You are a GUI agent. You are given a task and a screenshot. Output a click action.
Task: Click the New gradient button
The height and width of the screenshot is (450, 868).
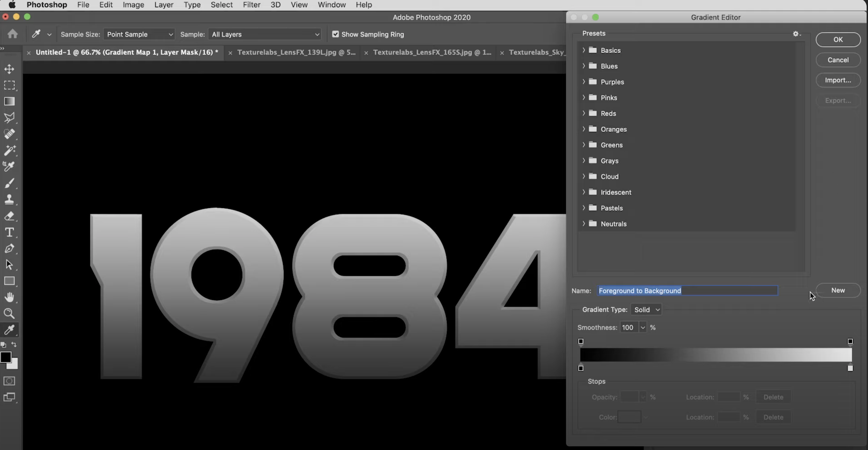point(837,290)
